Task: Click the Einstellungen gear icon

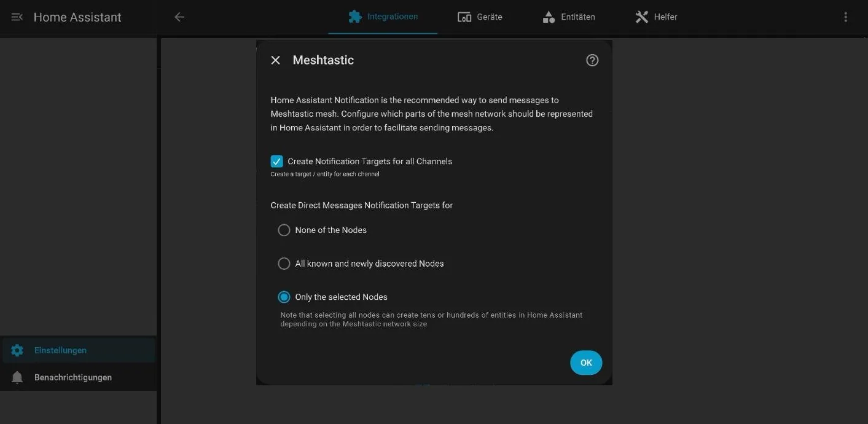Action: (x=17, y=350)
